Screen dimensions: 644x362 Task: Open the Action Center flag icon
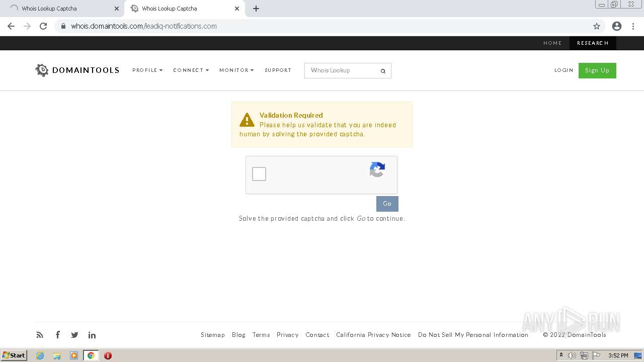596,355
